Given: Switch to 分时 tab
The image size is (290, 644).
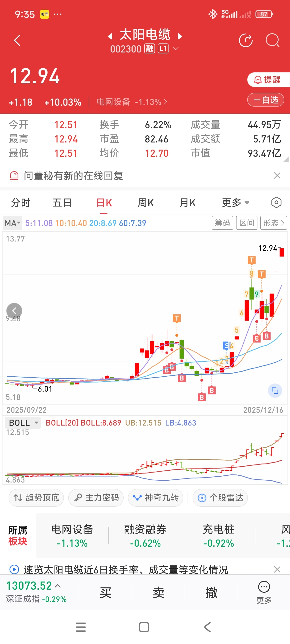Looking at the screenshot, I should tap(20, 203).
